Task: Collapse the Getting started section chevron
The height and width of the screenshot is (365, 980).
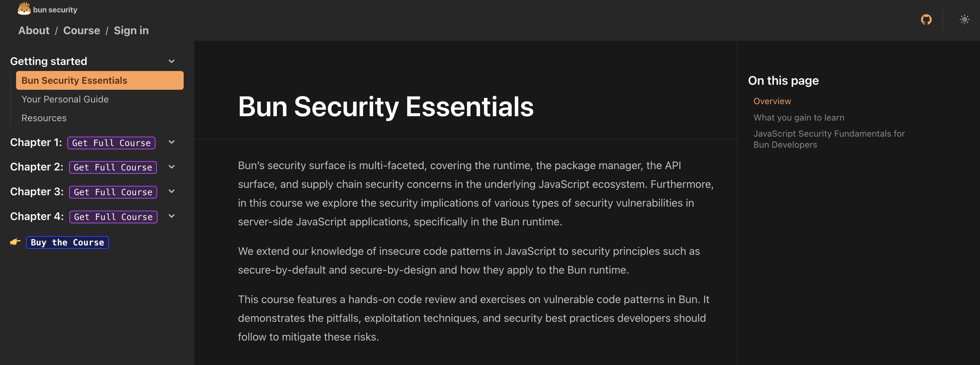Action: coord(172,61)
